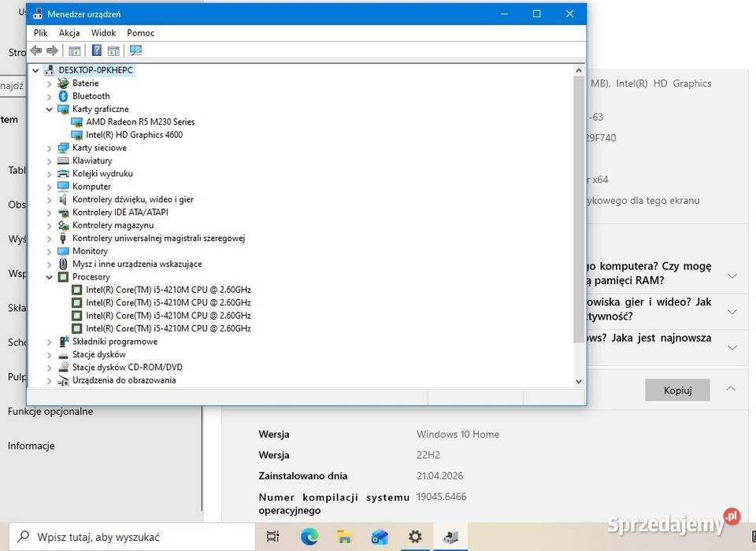The width and height of the screenshot is (756, 551).
Task: Collapse the DESKTOP-0PKHEPC root node
Action: pyautogui.click(x=35, y=70)
